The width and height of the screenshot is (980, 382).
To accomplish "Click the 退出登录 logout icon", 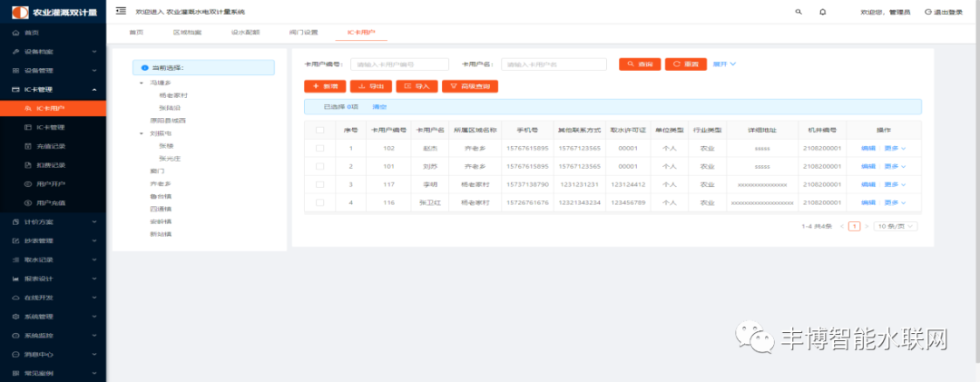I will coord(927,12).
